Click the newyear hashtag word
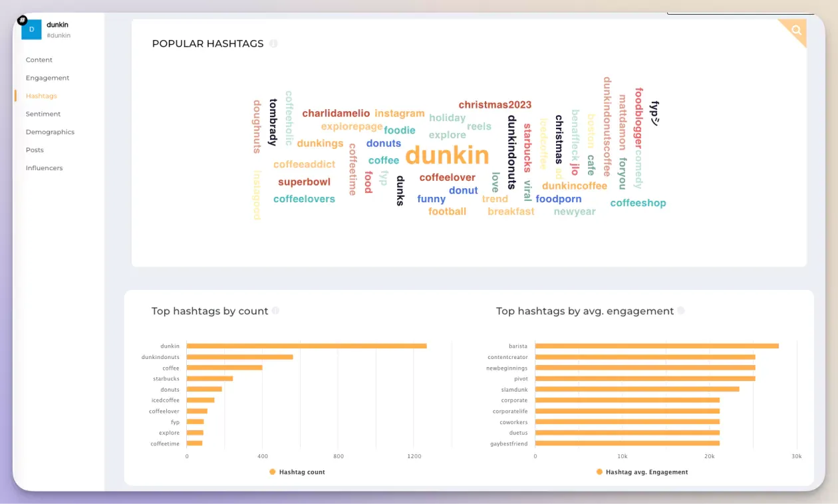 (575, 211)
